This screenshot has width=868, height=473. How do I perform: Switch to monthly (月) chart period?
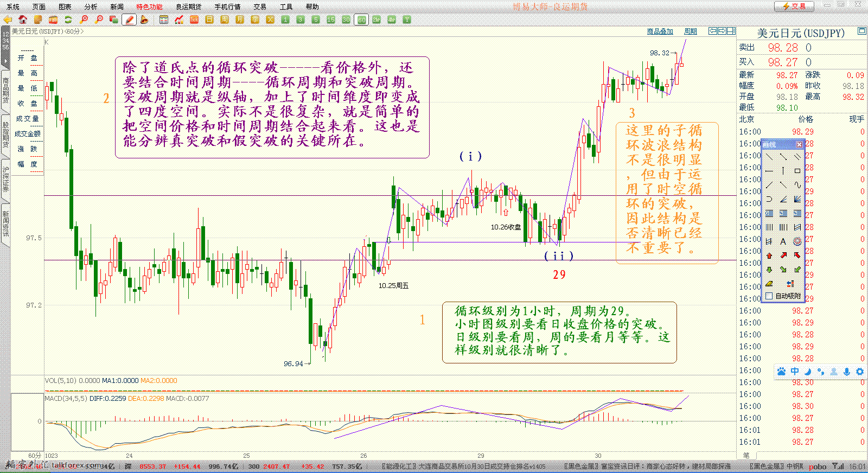240,20
